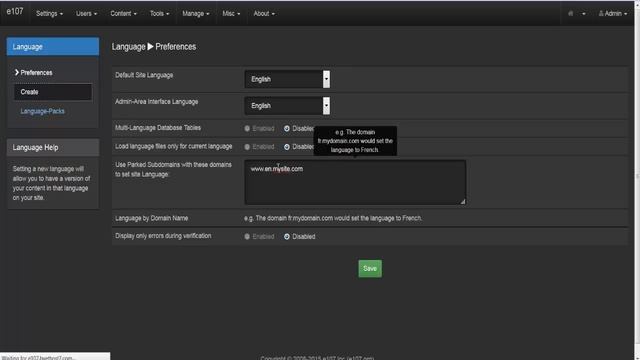
Task: Open the Settings menu
Action: 49,13
